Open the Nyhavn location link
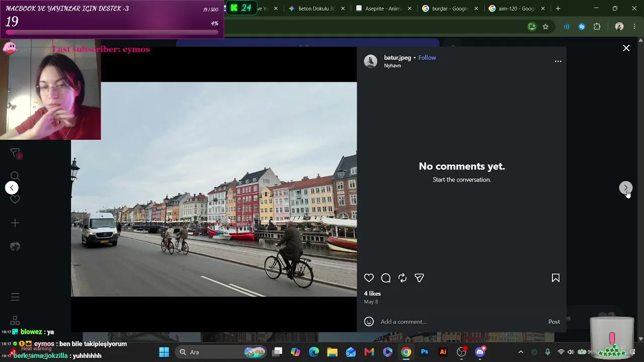The width and height of the screenshot is (644, 362). (392, 66)
